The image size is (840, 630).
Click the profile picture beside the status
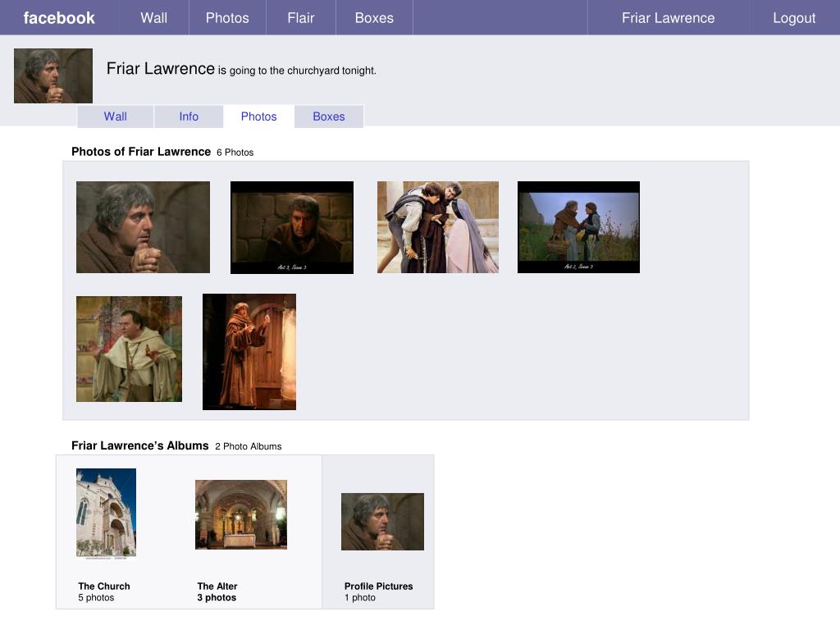click(x=53, y=75)
